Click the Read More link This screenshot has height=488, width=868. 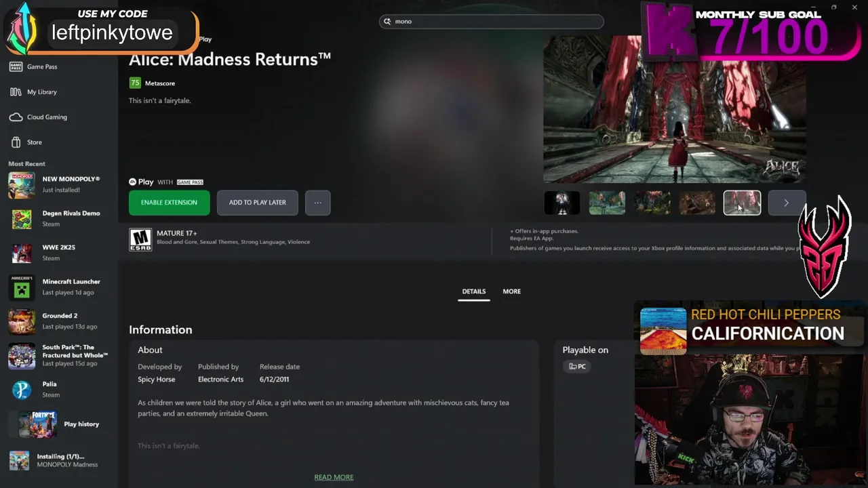click(334, 477)
